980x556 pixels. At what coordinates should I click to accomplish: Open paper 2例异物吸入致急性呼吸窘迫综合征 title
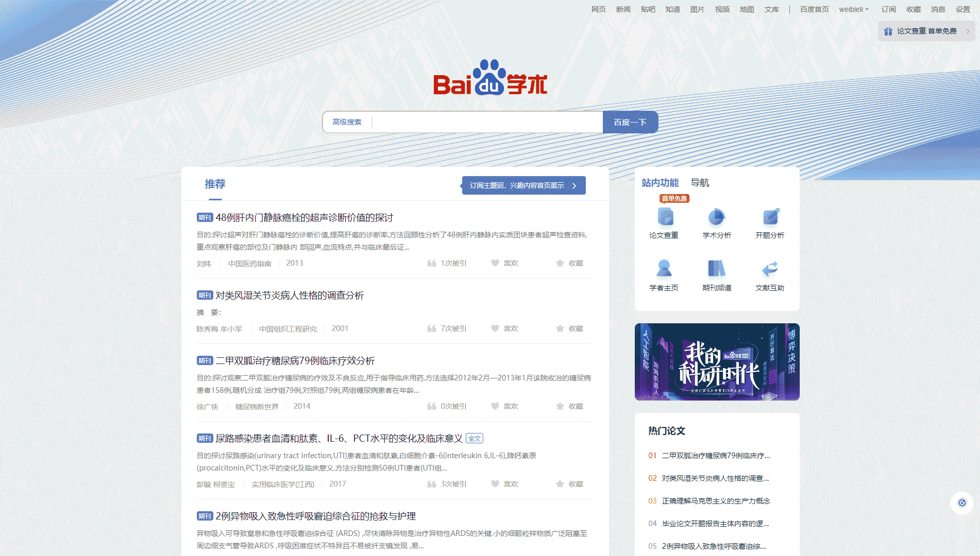tap(315, 516)
